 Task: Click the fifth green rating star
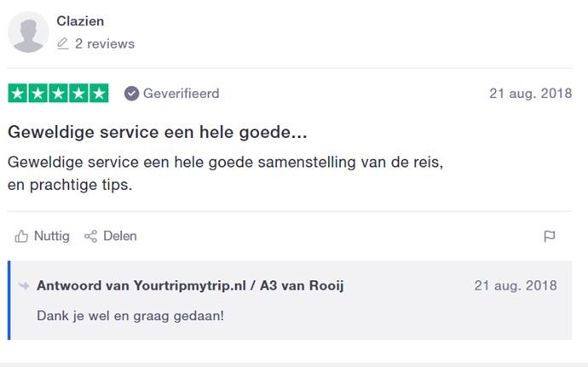[x=99, y=93]
